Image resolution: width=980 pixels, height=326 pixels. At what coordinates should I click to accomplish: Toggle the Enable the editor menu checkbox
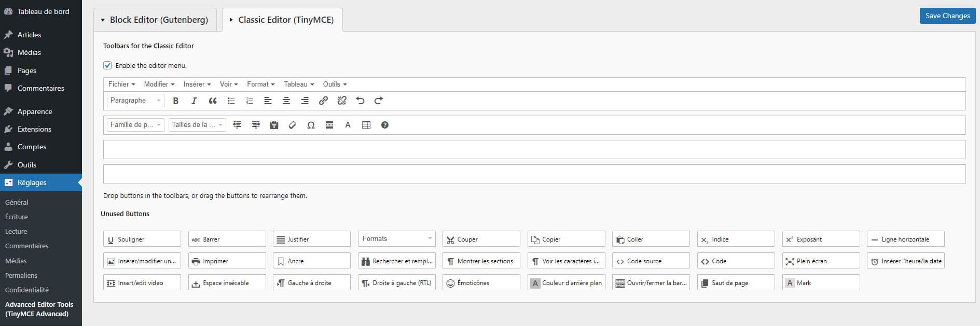pos(107,65)
